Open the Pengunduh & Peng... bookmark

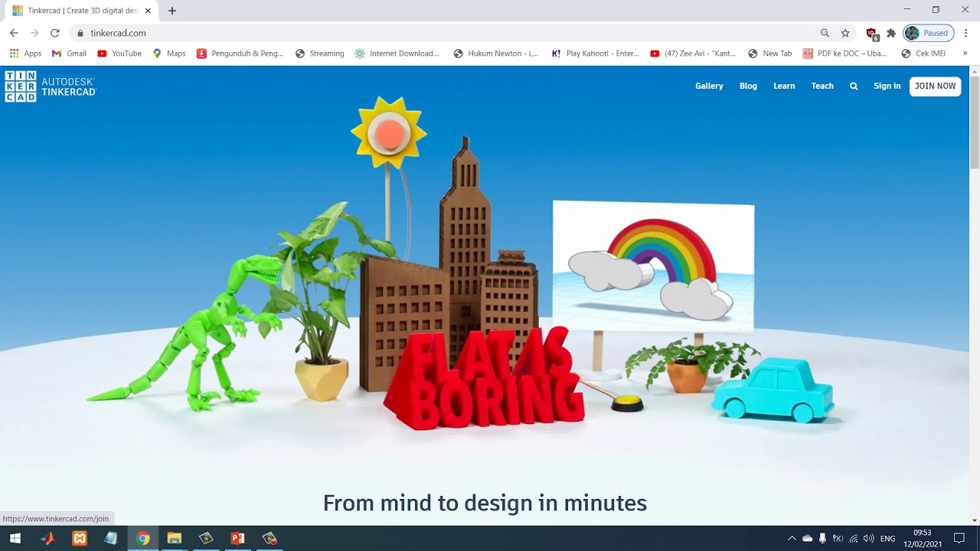pyautogui.click(x=240, y=54)
